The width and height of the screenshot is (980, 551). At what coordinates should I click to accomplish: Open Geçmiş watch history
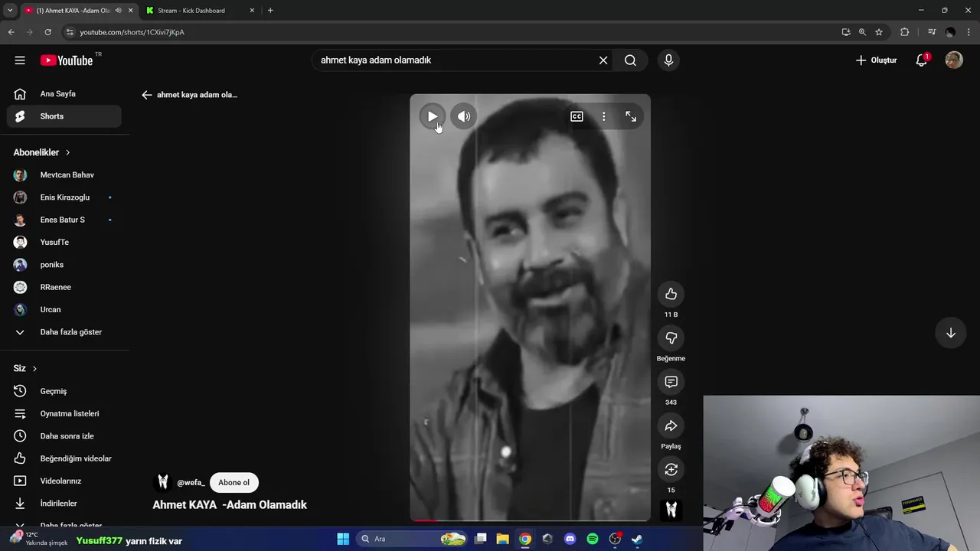[x=64, y=391]
